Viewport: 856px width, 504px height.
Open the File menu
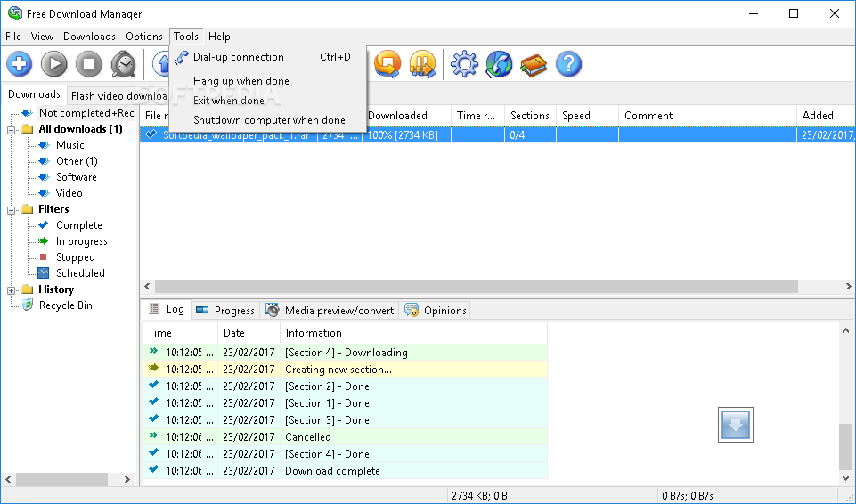[13, 37]
